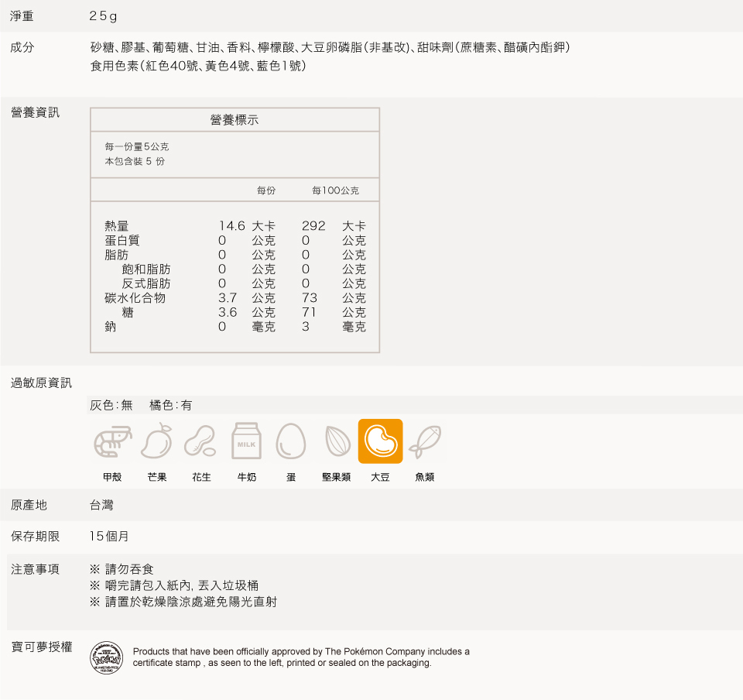Click the 本包含裝 5 份 text
This screenshot has width=743, height=700.
[x=135, y=161]
